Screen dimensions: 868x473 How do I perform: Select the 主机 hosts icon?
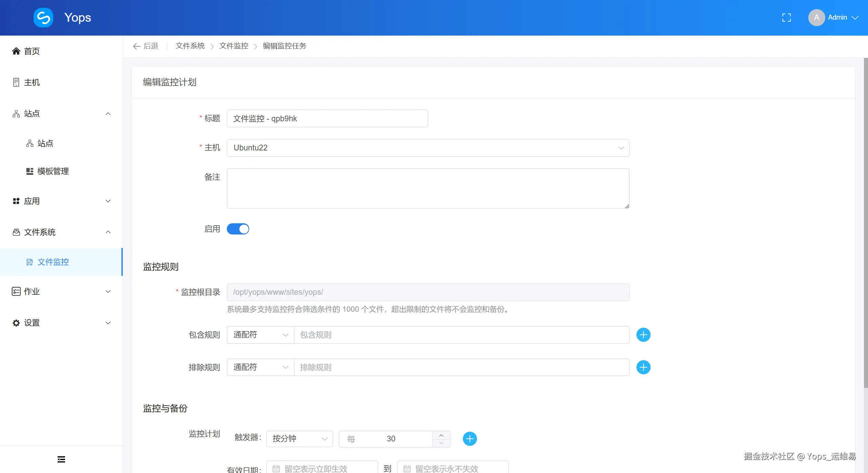coord(16,82)
